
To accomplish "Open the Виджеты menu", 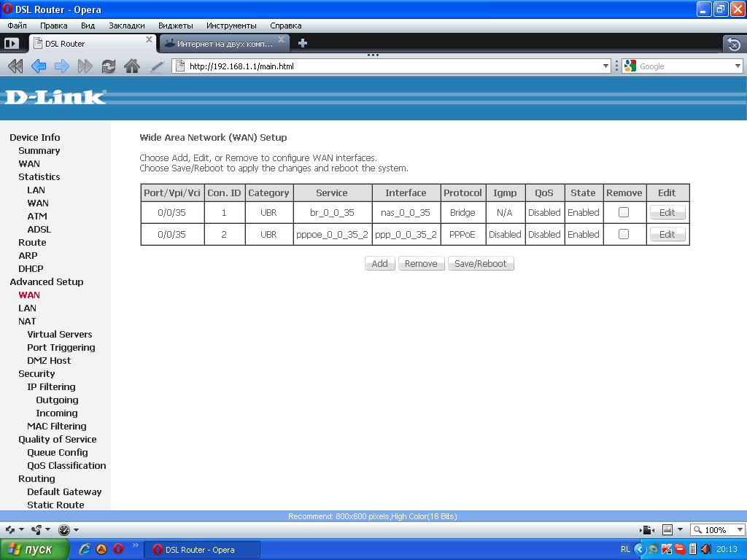I will (175, 26).
